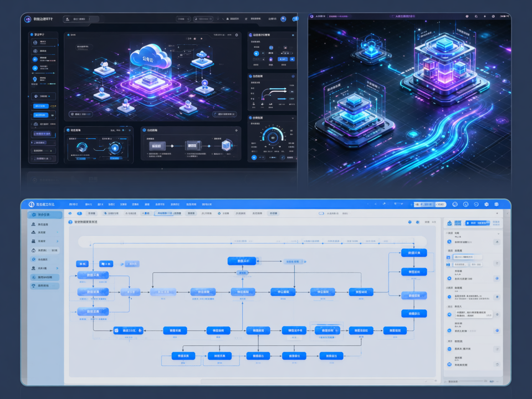Click the logo icon in the 3D window title bar
This screenshot has width=532, height=399.
[312, 16]
